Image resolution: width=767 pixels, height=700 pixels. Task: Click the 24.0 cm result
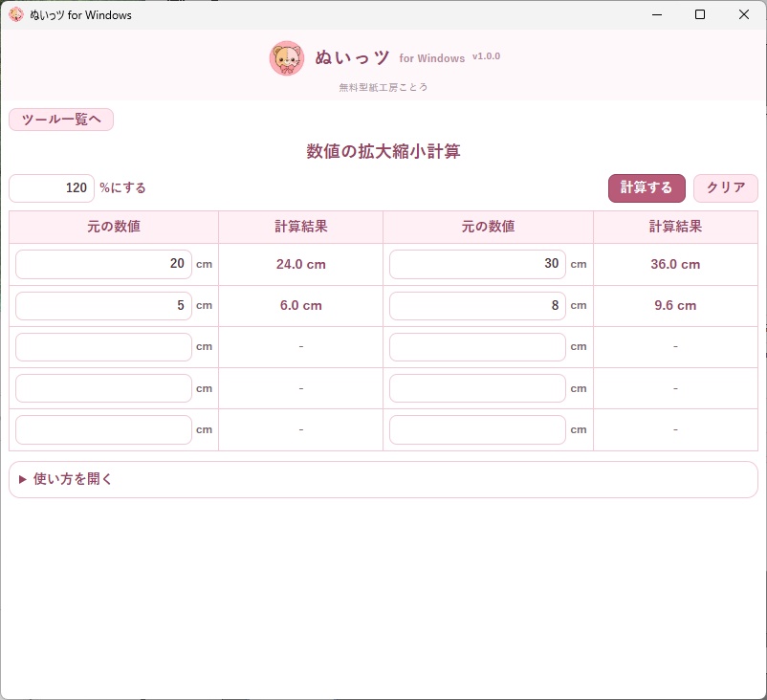[301, 264]
